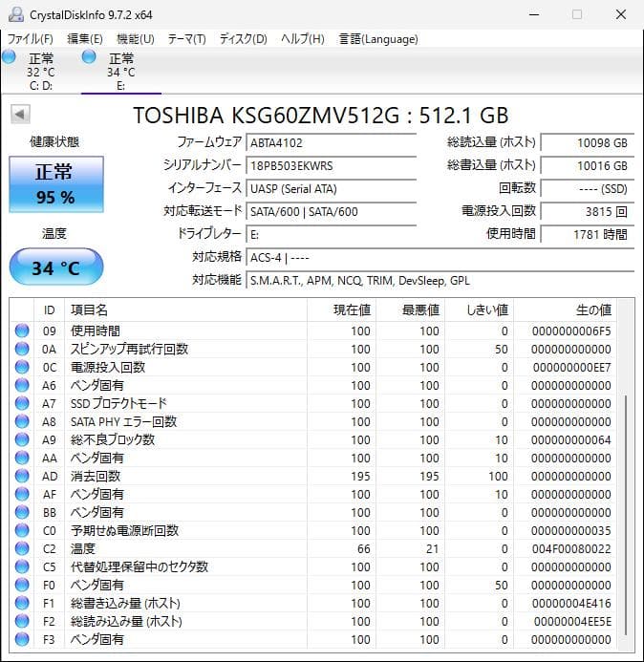The height and width of the screenshot is (662, 644).
Task: Open the ファイル(F) menu
Action: pos(30,39)
